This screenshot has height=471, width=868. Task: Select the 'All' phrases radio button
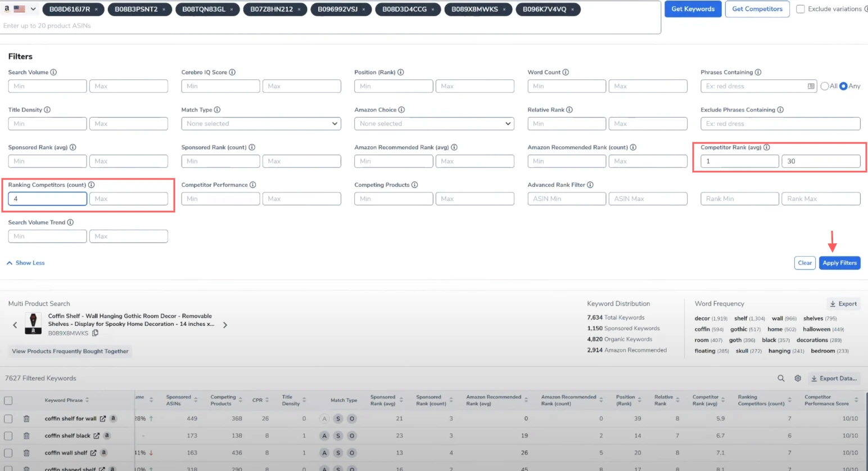[x=825, y=86]
